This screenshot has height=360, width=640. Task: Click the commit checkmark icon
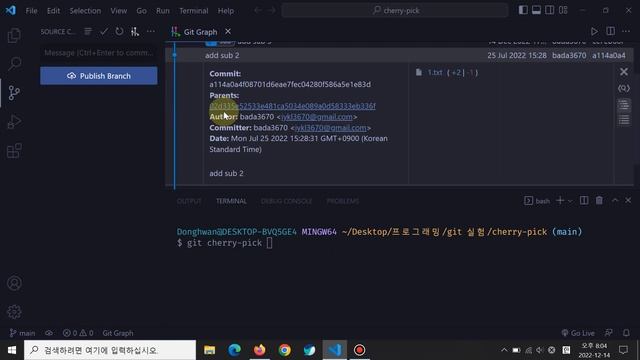pyautogui.click(x=104, y=31)
